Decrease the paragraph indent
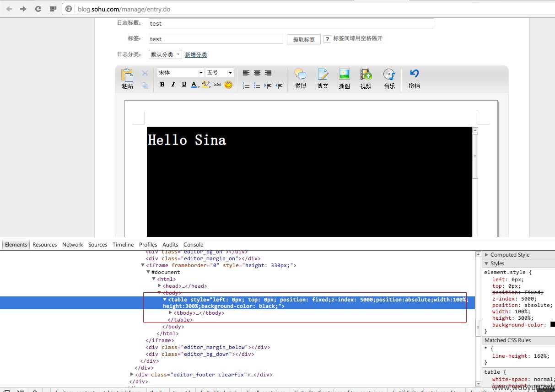 [279, 85]
